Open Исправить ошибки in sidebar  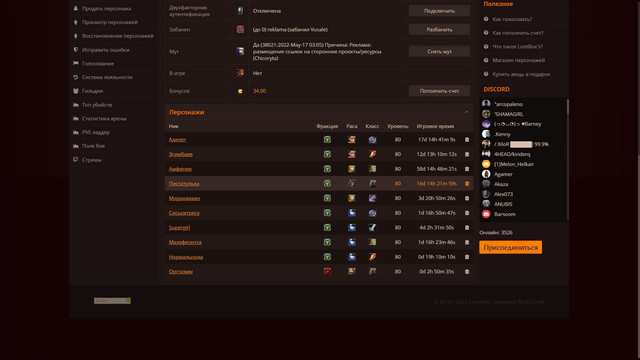(106, 50)
